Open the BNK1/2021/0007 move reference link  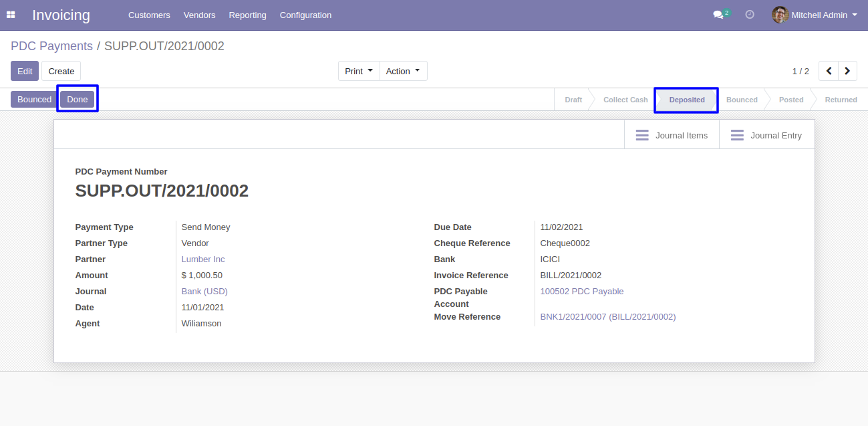pos(608,317)
